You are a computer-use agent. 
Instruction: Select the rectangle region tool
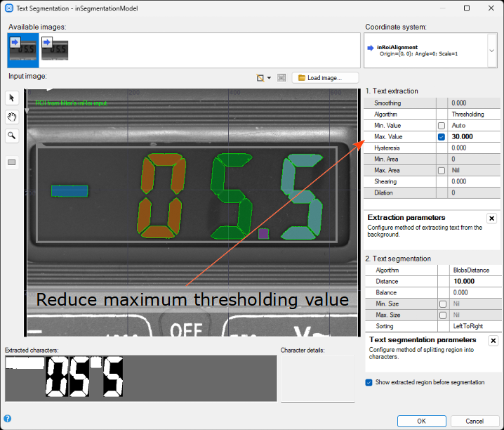click(x=12, y=162)
